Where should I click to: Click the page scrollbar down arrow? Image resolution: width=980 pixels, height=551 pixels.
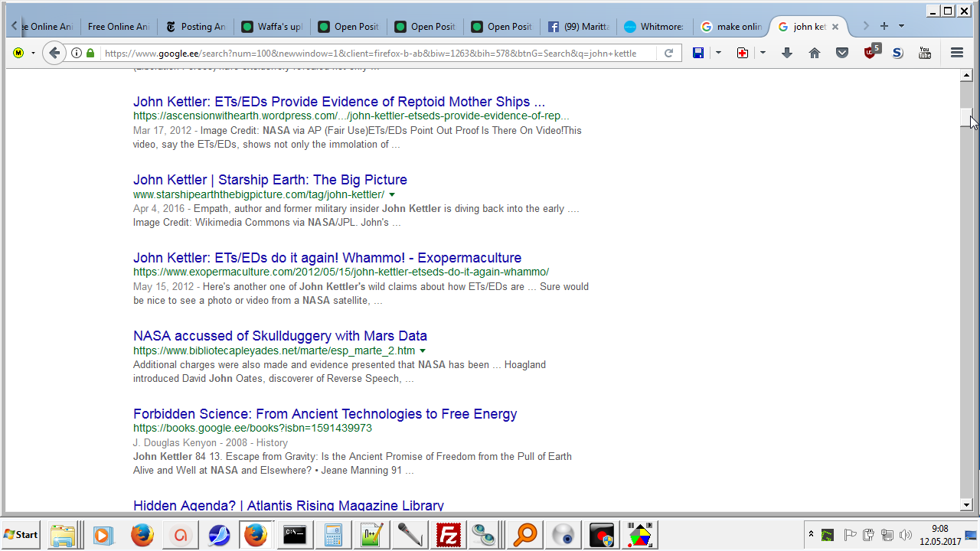pos(966,505)
